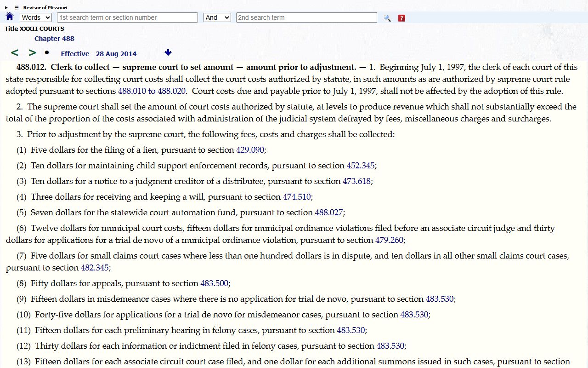Open section 482.345 link
This screenshot has width=588, height=368.
[x=95, y=268]
